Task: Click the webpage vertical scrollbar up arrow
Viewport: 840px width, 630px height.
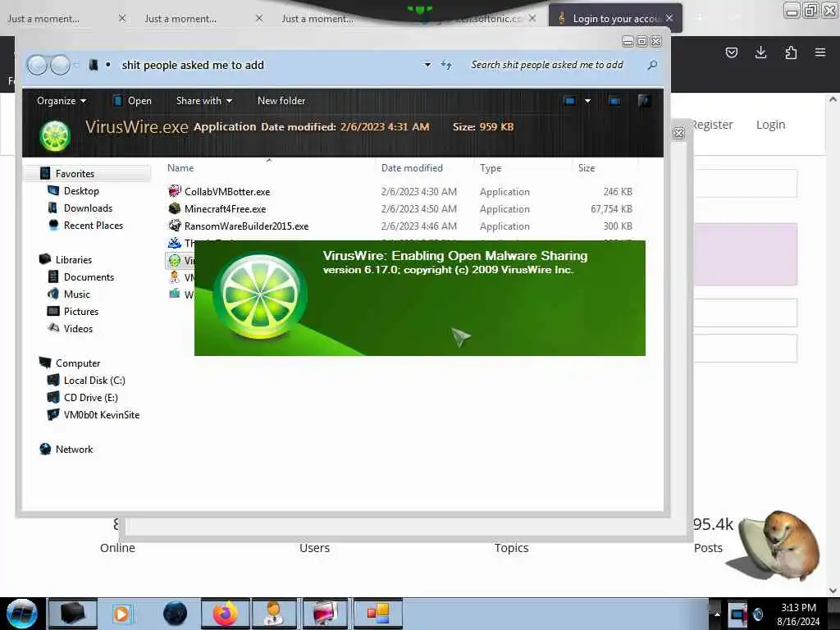Action: click(833, 99)
